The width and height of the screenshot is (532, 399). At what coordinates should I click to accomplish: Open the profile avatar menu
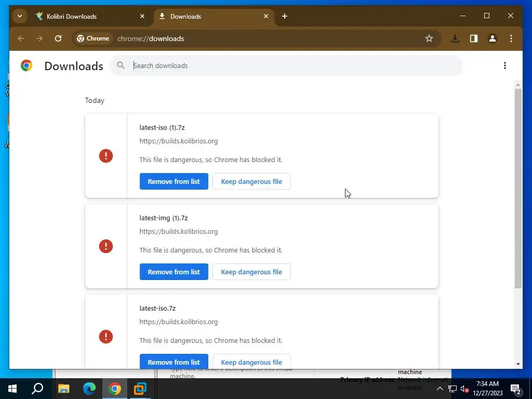click(x=493, y=38)
